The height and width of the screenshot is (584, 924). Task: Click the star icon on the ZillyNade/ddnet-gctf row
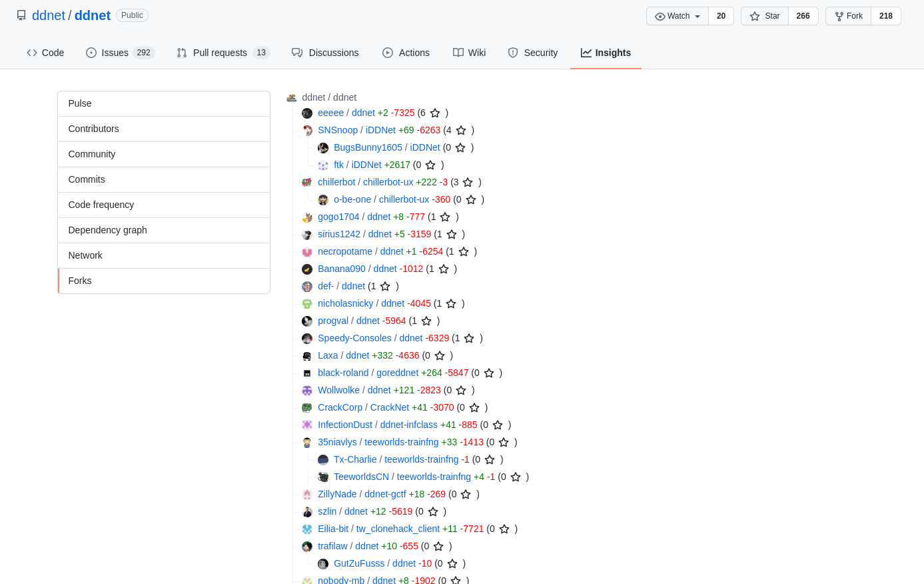[466, 495]
